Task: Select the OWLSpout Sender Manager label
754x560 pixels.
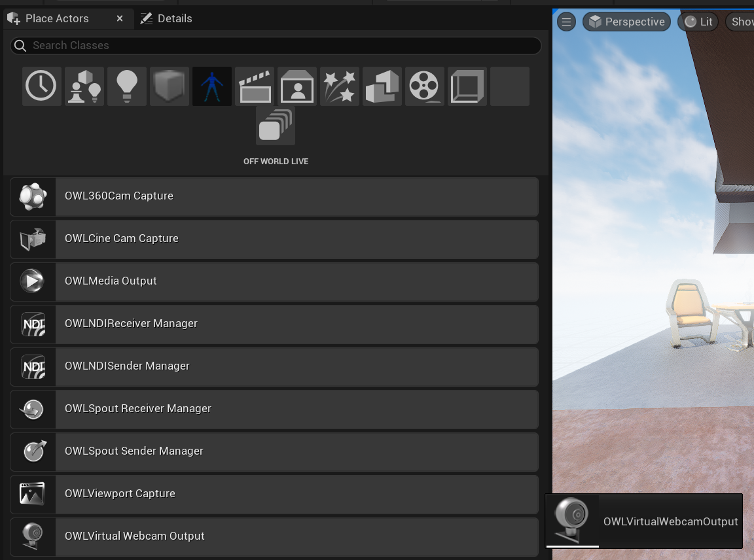Action: pyautogui.click(x=134, y=451)
